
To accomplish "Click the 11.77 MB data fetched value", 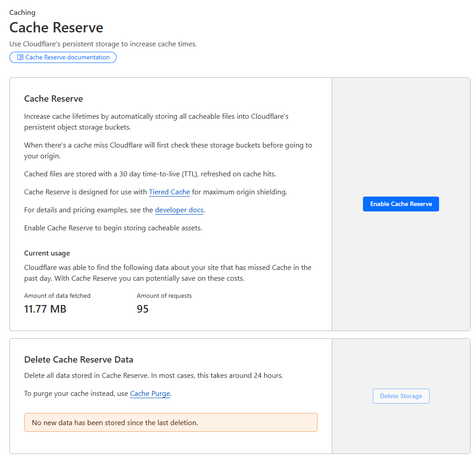I will (x=45, y=309).
